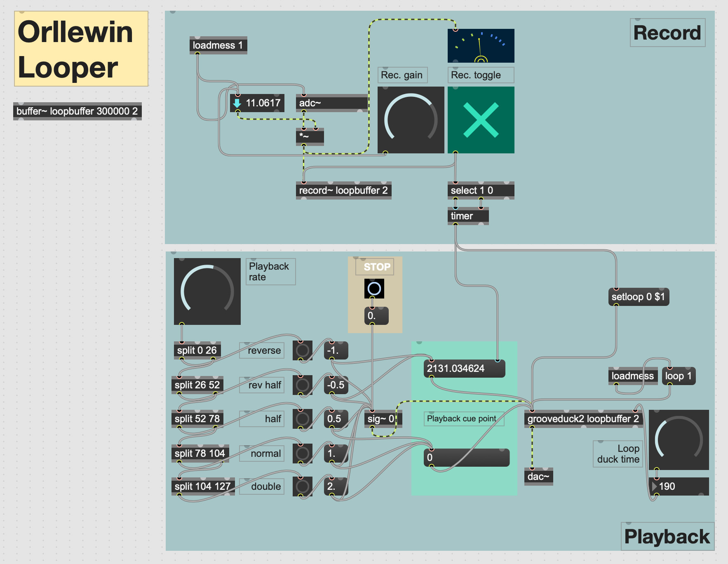Image resolution: width=728 pixels, height=564 pixels.
Task: Select the record~ loopbuffer 2 object
Action: click(344, 190)
